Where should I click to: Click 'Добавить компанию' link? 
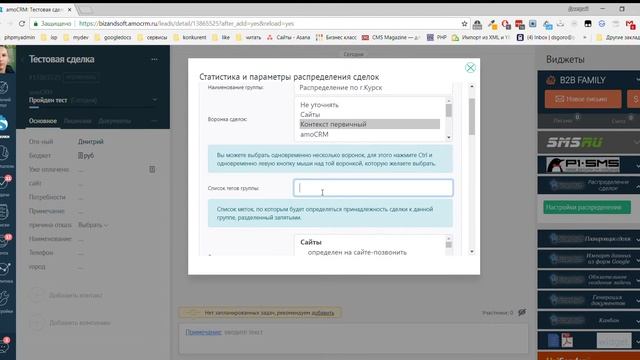[80, 323]
